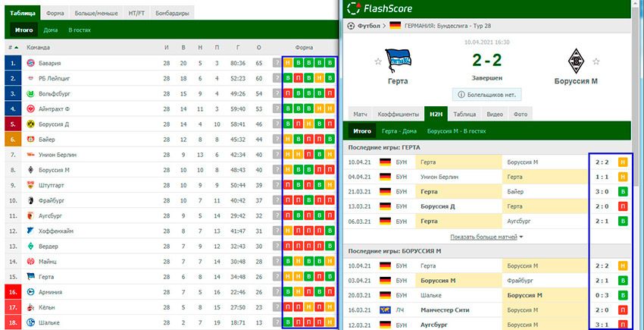
Task: Click the Вердер team logo
Action: (30, 247)
